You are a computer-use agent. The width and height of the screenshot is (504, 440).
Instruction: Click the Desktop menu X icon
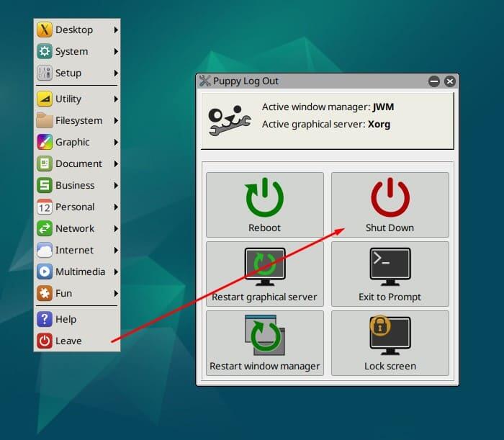(45, 30)
